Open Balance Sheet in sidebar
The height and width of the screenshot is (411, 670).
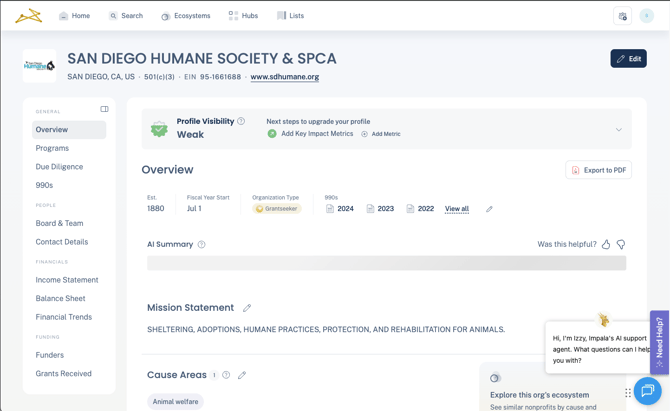tap(60, 298)
